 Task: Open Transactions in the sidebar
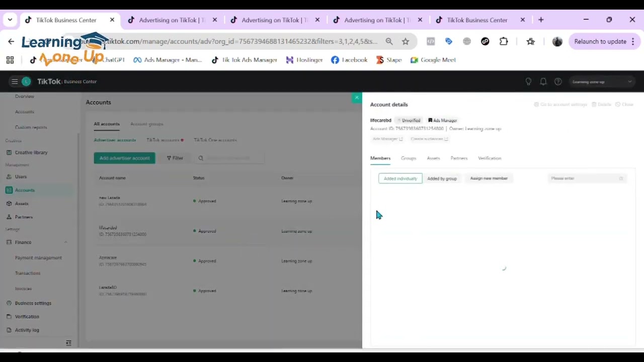[28, 273]
